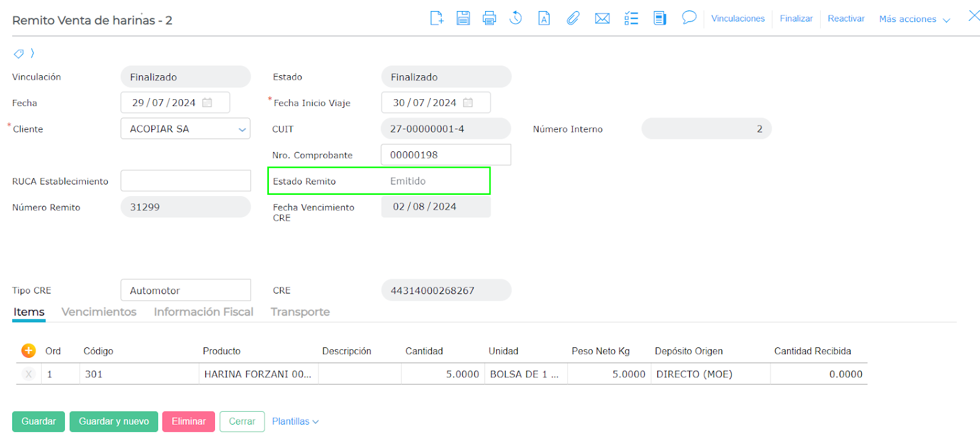Send by email using envelope icon
Viewport: 980px width, 435px height.
[602, 18]
